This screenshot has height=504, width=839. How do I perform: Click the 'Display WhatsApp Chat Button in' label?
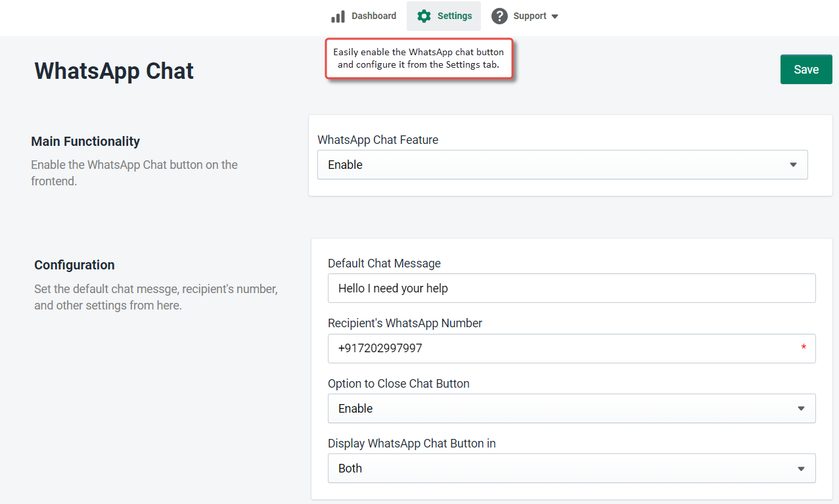[x=412, y=444]
